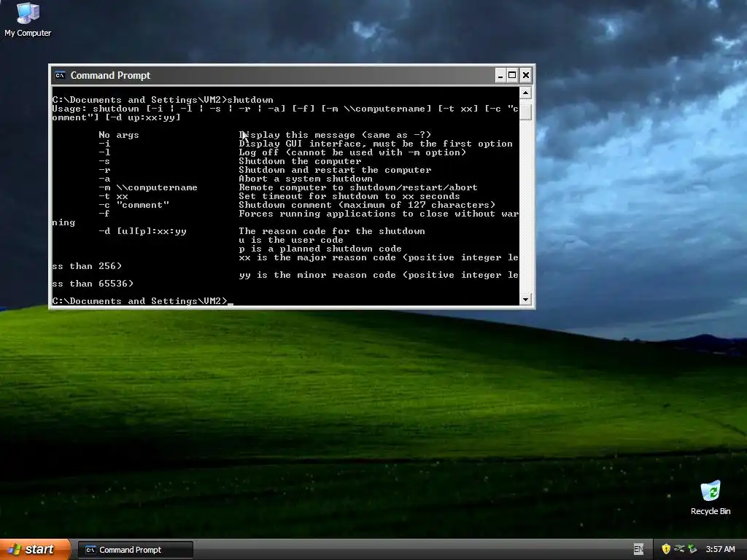
Task: Click the '-m \\computername' option text
Action: click(148, 187)
